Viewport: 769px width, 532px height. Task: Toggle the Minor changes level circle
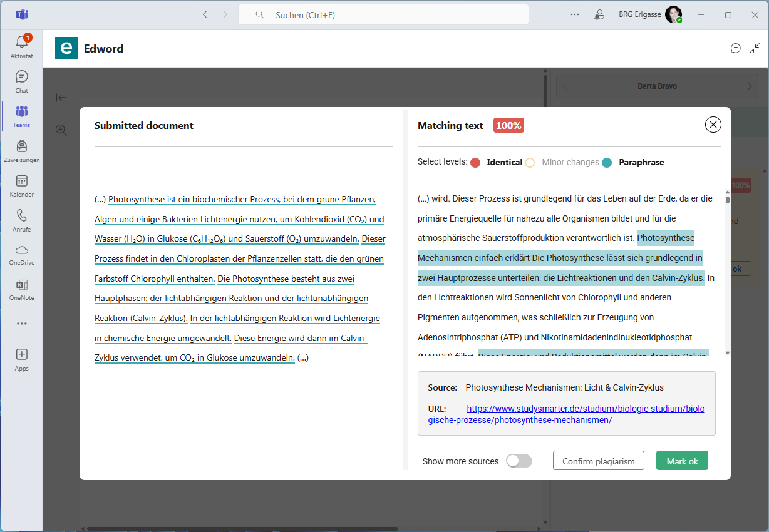pyautogui.click(x=530, y=163)
